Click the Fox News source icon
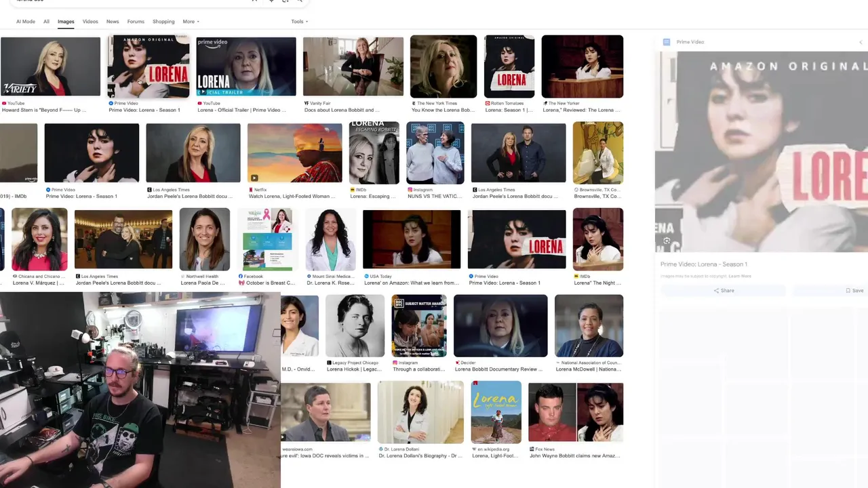Screen dimensions: 868x488 point(532,449)
